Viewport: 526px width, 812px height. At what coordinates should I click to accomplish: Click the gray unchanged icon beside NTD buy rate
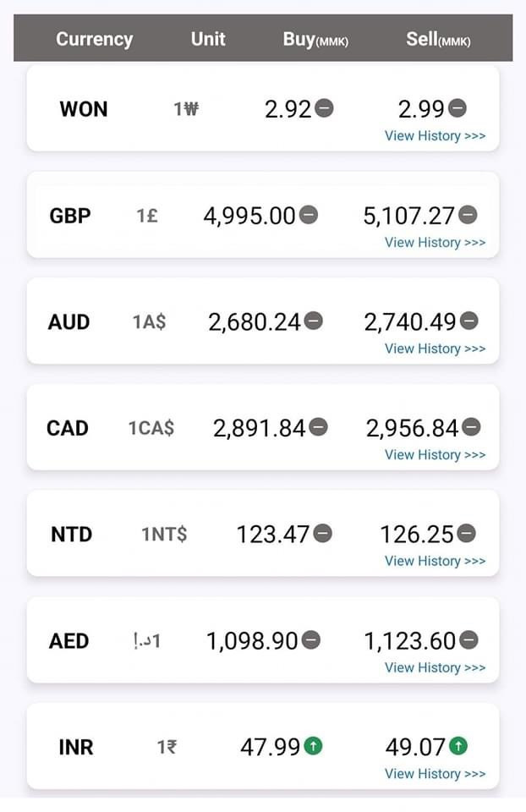[323, 534]
